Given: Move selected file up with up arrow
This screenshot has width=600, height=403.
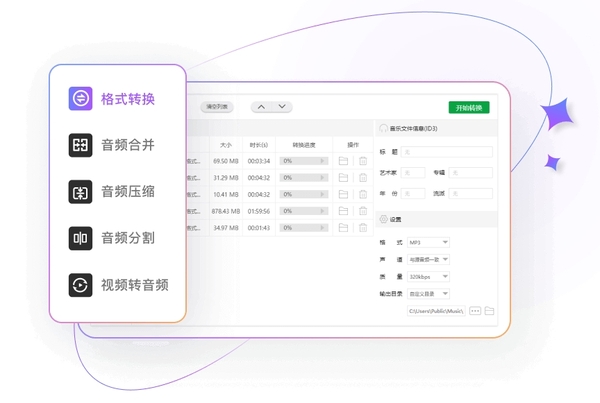Looking at the screenshot, I should pyautogui.click(x=260, y=106).
